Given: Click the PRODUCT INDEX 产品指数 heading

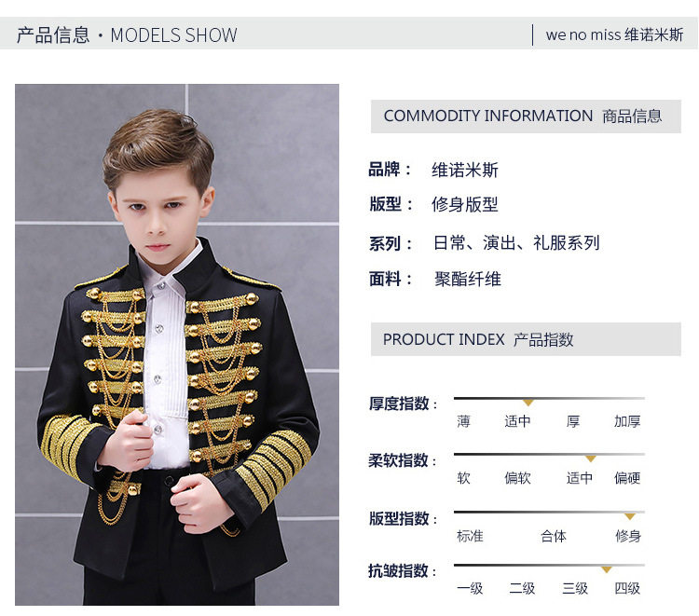Looking at the screenshot, I should (478, 339).
